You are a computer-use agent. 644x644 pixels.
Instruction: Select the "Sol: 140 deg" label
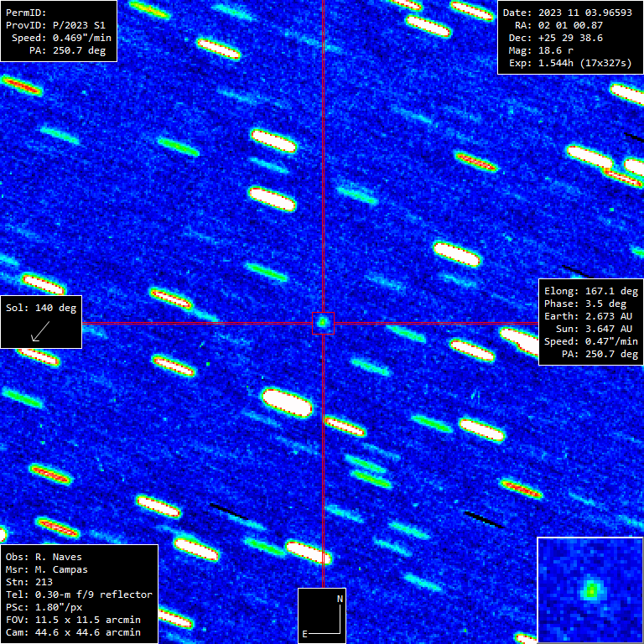coord(41,308)
